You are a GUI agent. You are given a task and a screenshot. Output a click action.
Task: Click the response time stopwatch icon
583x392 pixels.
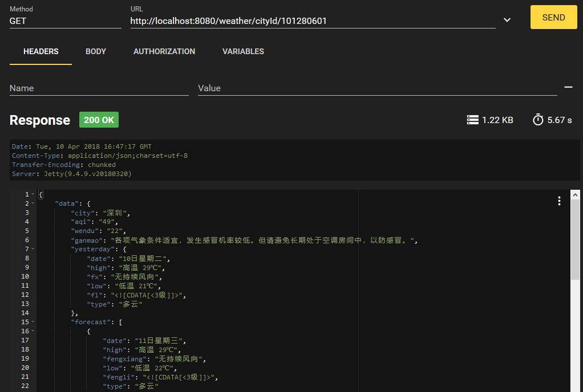537,120
